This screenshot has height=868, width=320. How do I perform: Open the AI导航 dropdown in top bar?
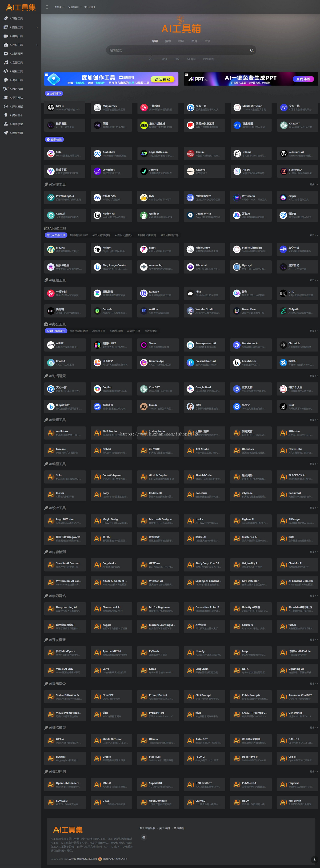tap(60, 7)
